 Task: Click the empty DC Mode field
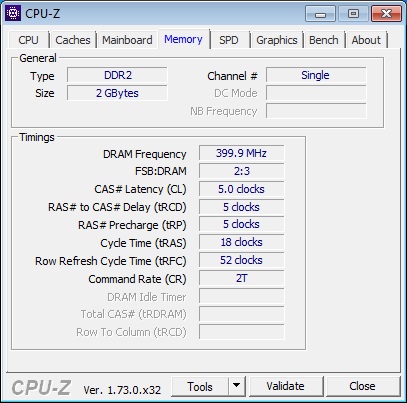[316, 93]
